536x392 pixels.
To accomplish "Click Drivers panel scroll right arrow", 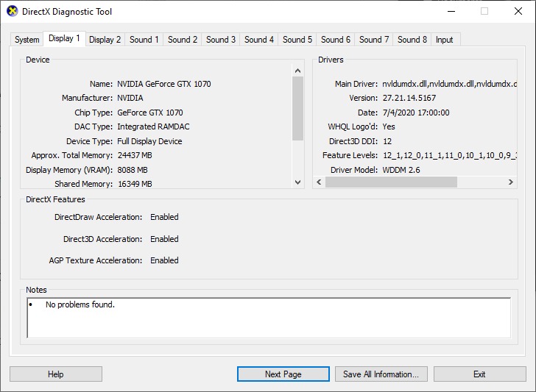I will click(x=511, y=182).
